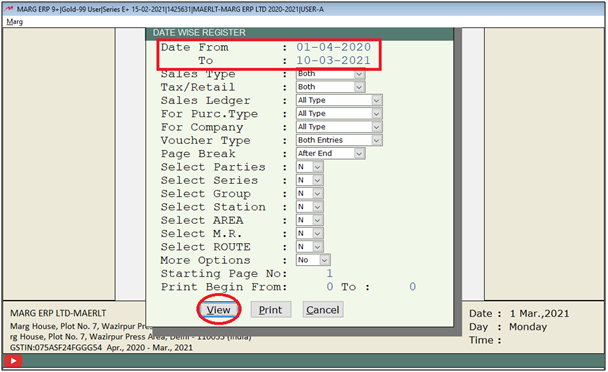This screenshot has width=608, height=372.
Task: Open the Select Series dropdown
Action: point(309,180)
